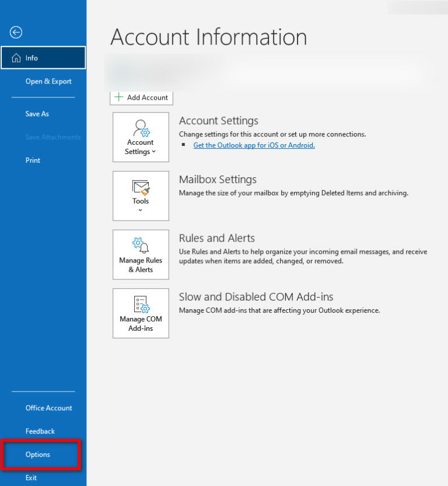Expand the Tools dropdown chevron
Screen dimensions: 448x486
[141, 210]
